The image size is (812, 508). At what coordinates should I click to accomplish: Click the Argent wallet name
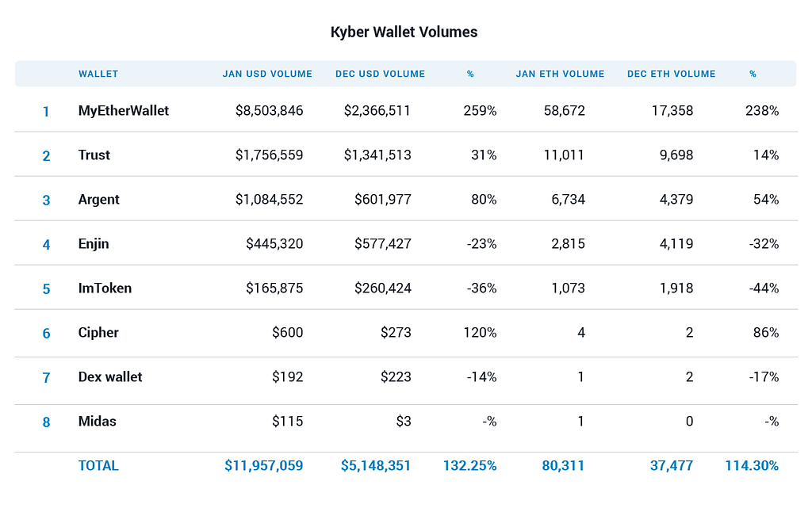point(98,200)
